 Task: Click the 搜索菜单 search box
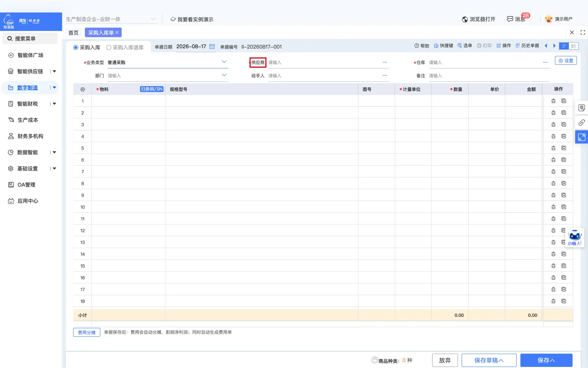point(30,39)
